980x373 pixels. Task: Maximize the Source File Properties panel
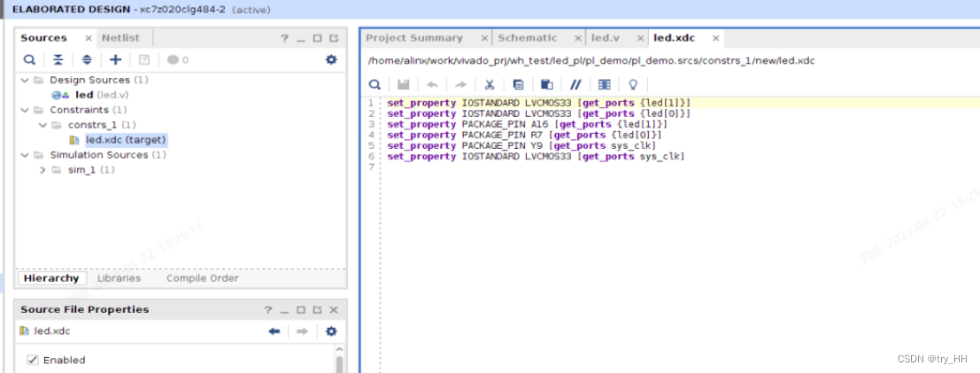click(301, 310)
